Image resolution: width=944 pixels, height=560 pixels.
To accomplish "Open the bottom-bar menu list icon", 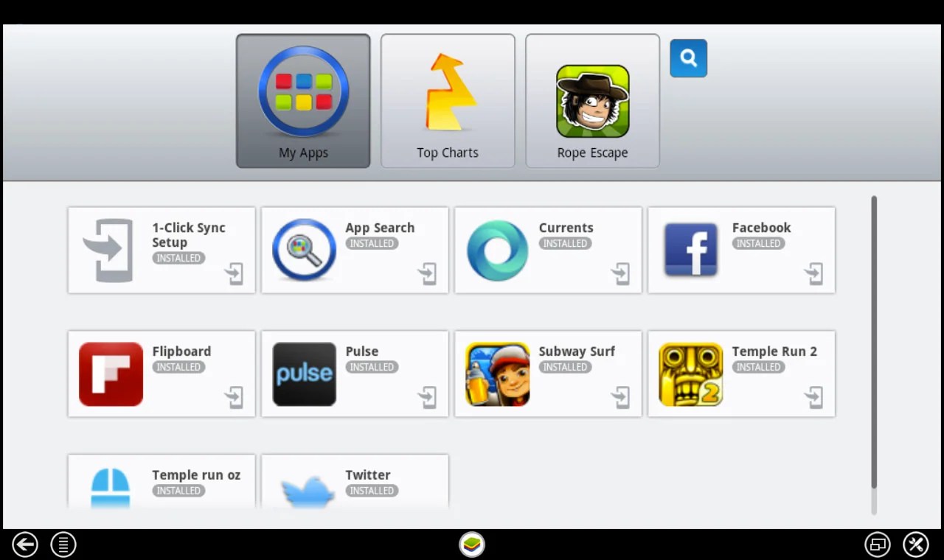I will 63,545.
